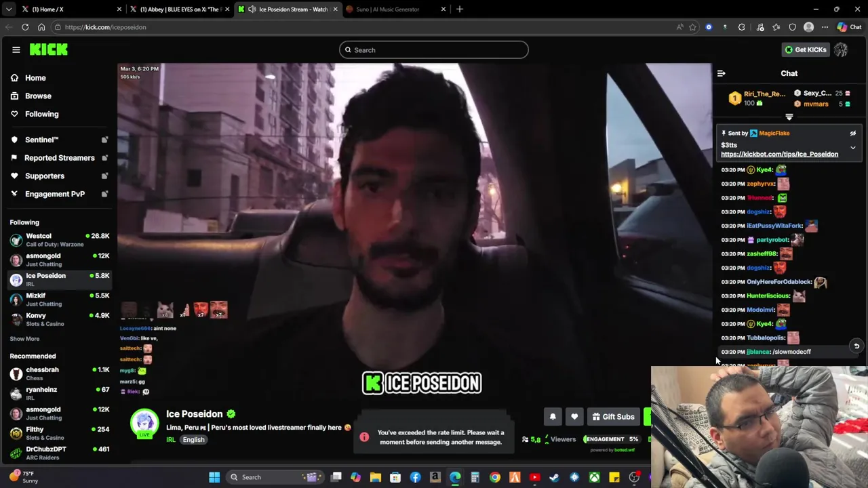Screen dimensions: 868x488
Task: Open Filthy recommended channel
Action: click(59, 433)
